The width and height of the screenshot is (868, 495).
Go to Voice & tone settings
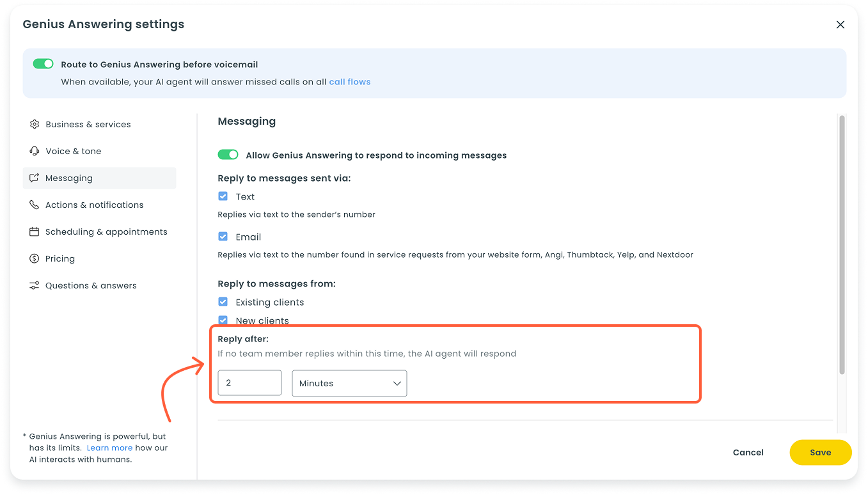click(73, 151)
